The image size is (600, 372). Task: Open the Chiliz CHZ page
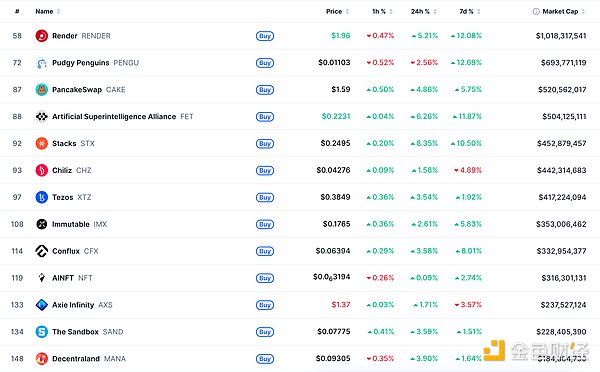72,170
